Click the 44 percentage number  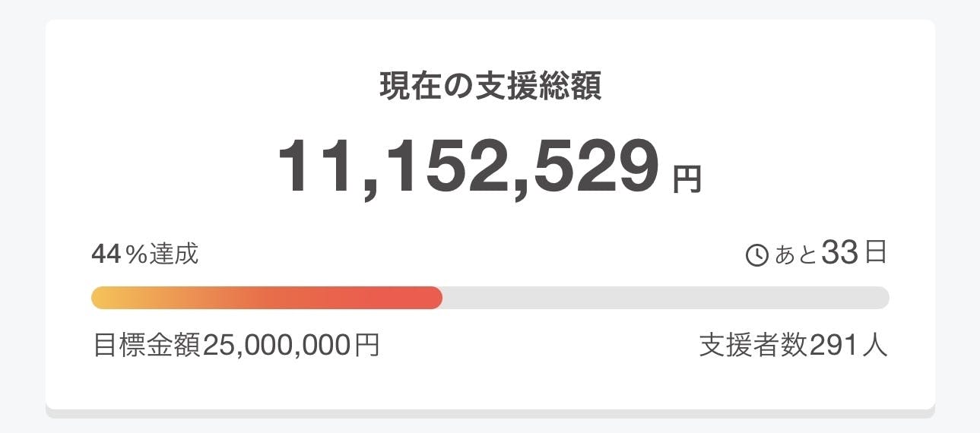point(106,254)
